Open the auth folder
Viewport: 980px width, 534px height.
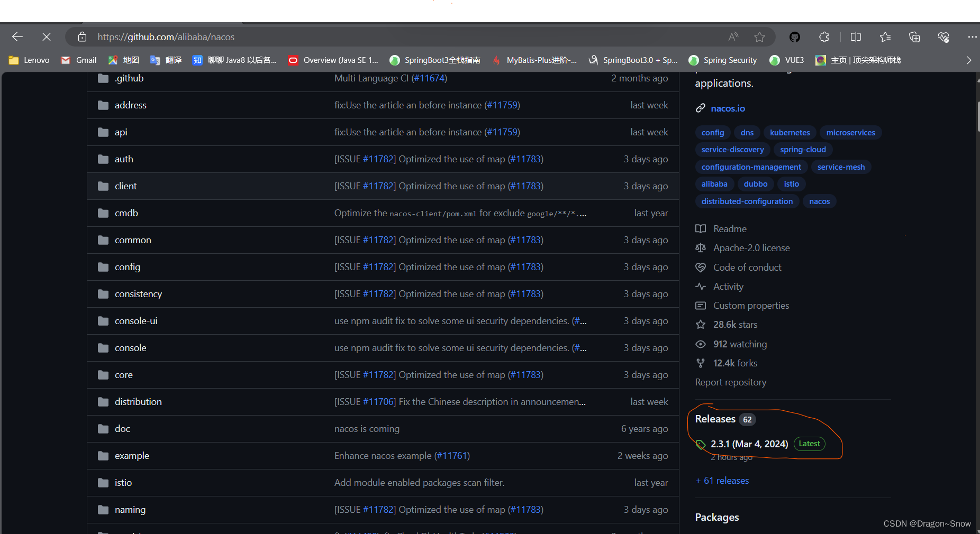(x=124, y=159)
